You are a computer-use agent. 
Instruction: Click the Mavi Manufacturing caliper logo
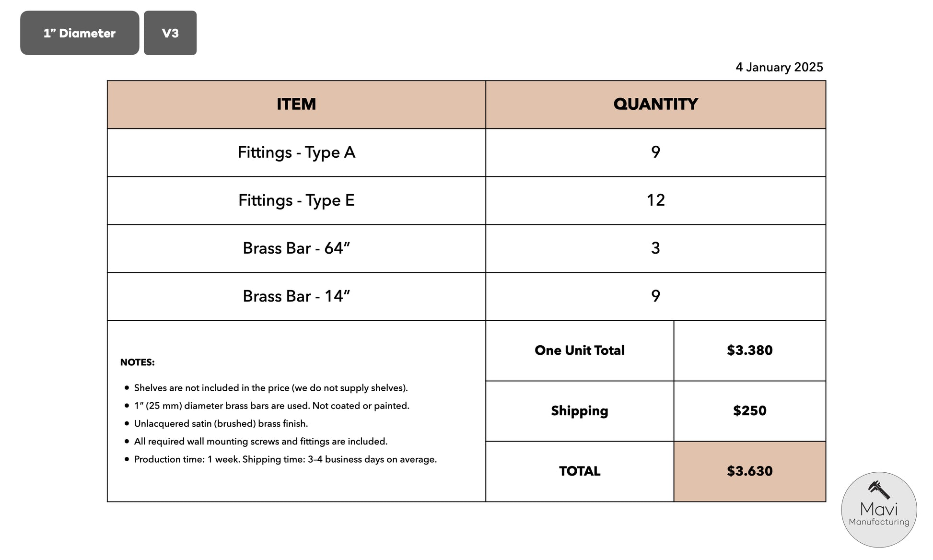pos(878,509)
